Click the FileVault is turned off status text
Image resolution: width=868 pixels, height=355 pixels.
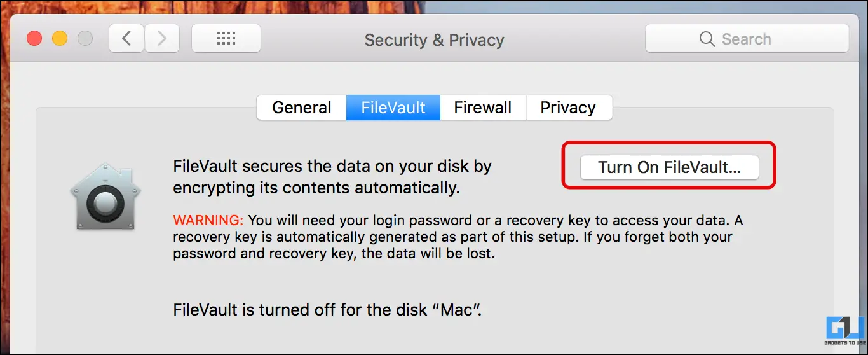327,310
